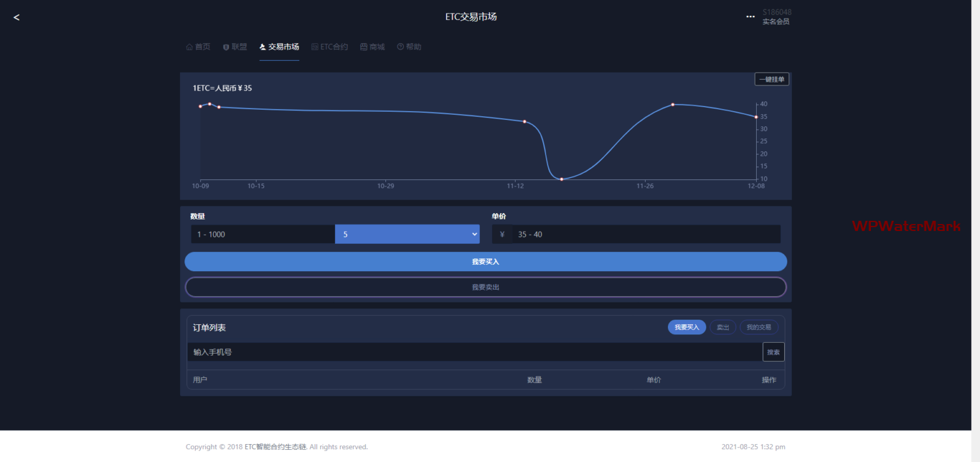
Task: Click the lowest price point on chart
Action: tap(561, 179)
